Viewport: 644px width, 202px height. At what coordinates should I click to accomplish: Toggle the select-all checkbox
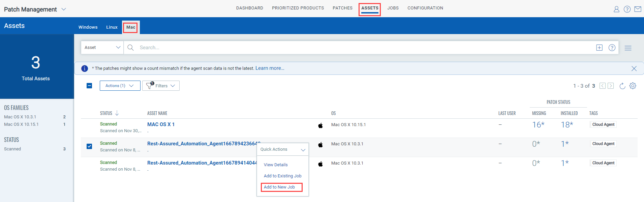click(x=89, y=86)
